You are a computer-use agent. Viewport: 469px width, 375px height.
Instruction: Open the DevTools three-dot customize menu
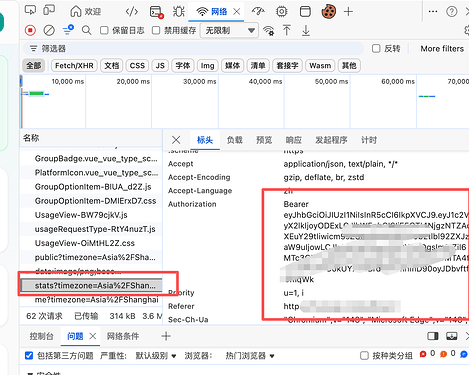point(433,12)
